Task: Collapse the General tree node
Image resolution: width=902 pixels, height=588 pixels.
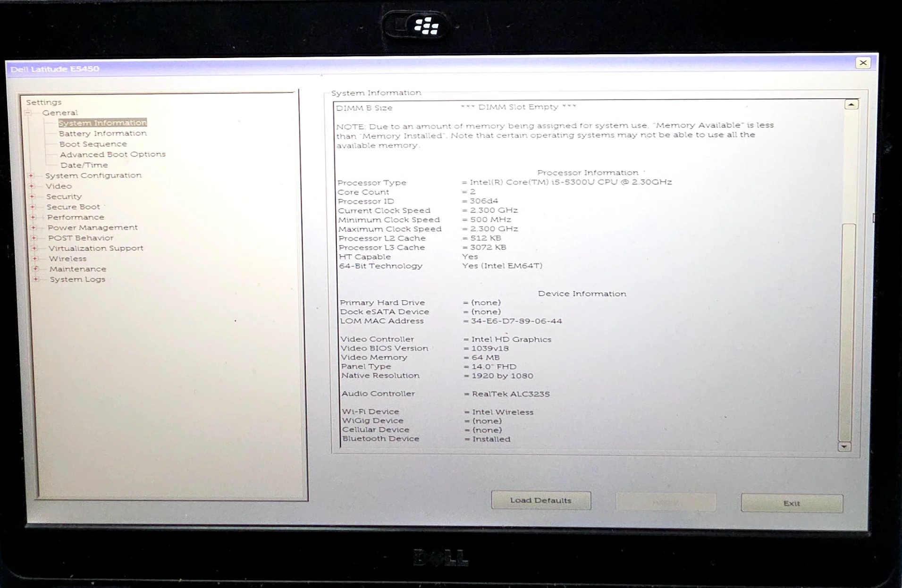Action: pos(28,113)
